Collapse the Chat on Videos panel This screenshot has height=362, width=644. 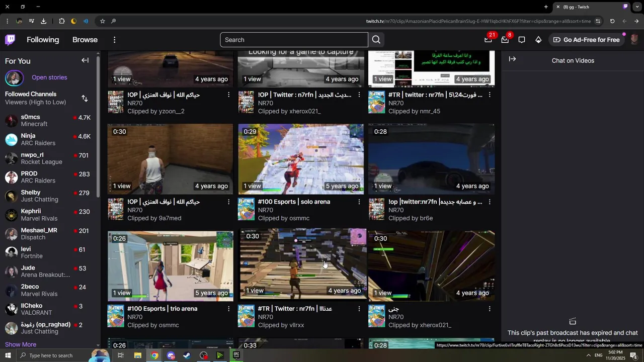[x=512, y=59]
